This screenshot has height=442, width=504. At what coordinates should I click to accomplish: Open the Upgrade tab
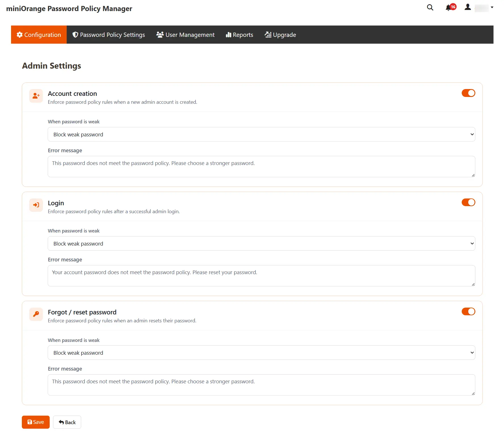(280, 35)
